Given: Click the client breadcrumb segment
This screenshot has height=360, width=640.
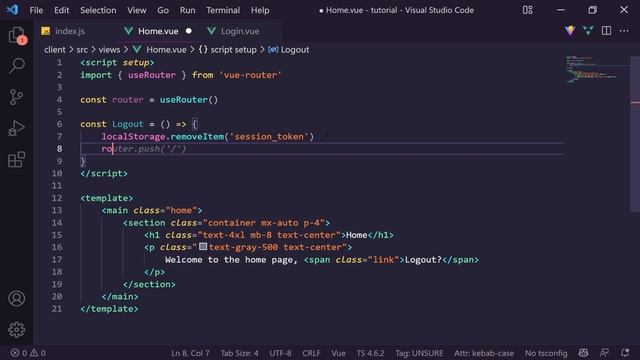Looking at the screenshot, I should pyautogui.click(x=55, y=50).
